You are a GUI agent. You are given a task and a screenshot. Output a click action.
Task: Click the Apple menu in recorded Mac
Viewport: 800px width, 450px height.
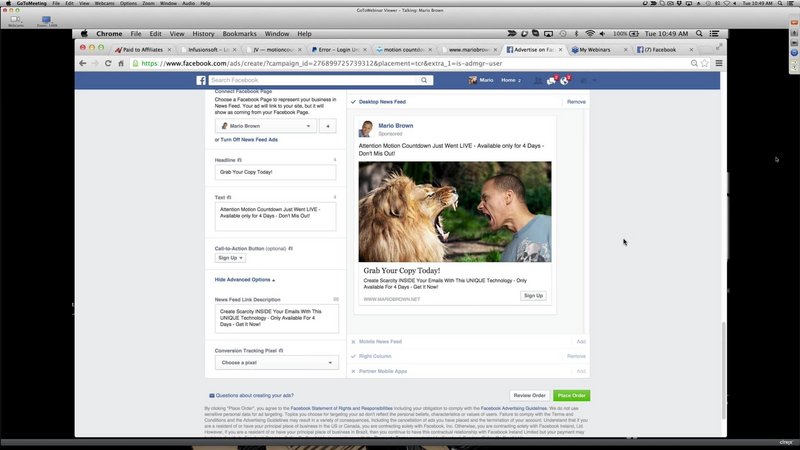tap(84, 34)
